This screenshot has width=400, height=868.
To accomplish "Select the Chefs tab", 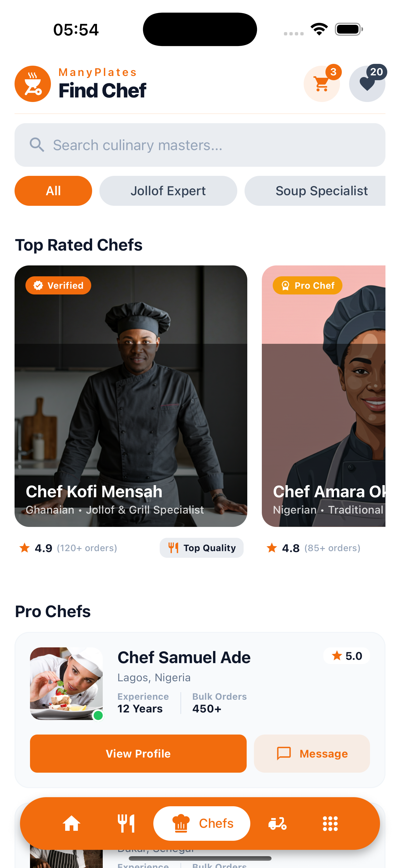I will point(202,823).
